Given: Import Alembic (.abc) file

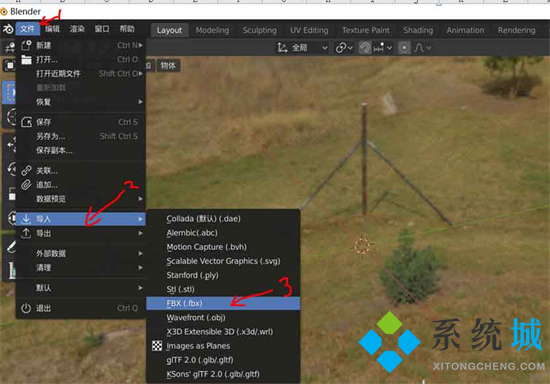Looking at the screenshot, I should [x=223, y=233].
